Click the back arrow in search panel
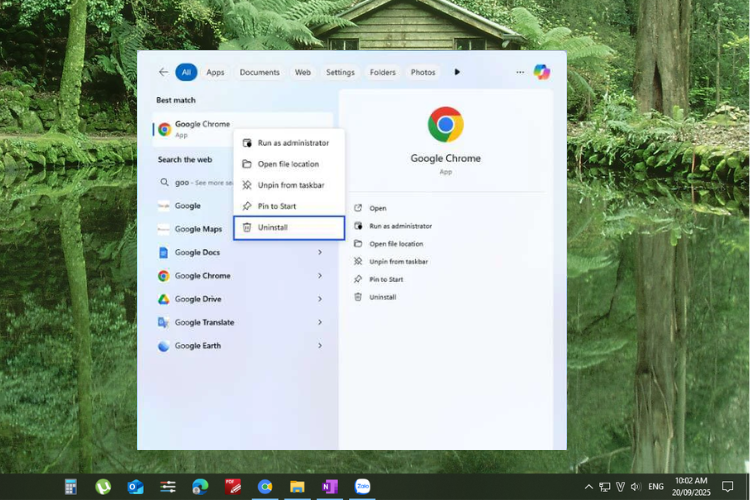 pos(163,72)
